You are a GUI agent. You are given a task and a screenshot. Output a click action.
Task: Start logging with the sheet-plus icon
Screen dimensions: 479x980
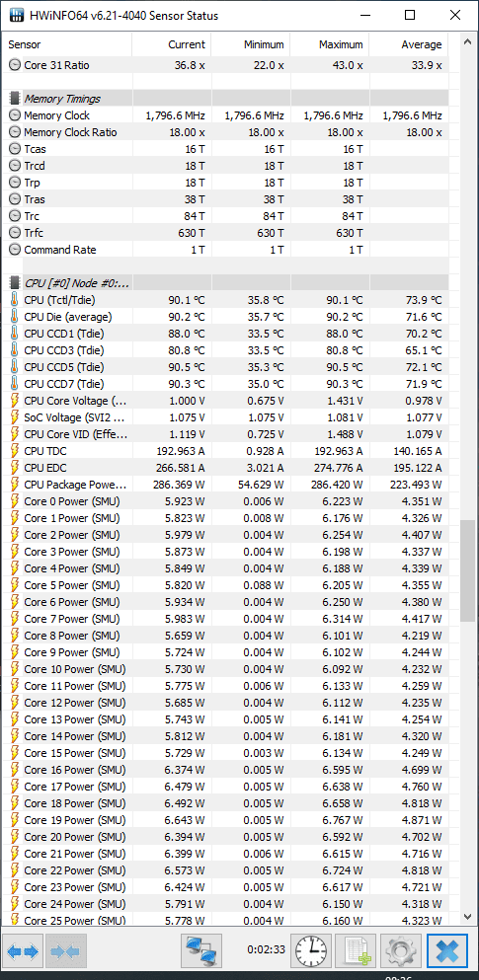pos(356,951)
